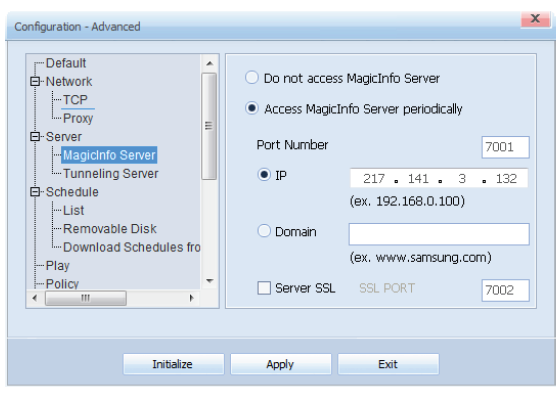Click the tree scroll down arrow

click(210, 281)
